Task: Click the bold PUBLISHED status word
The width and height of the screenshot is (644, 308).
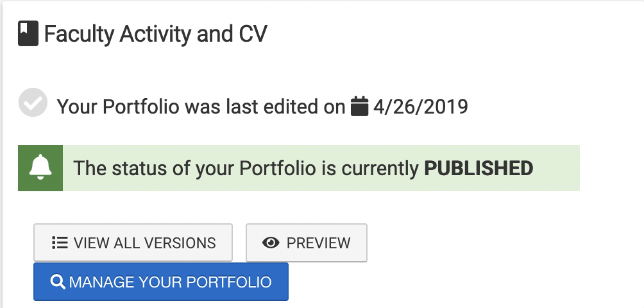Action: 479,168
